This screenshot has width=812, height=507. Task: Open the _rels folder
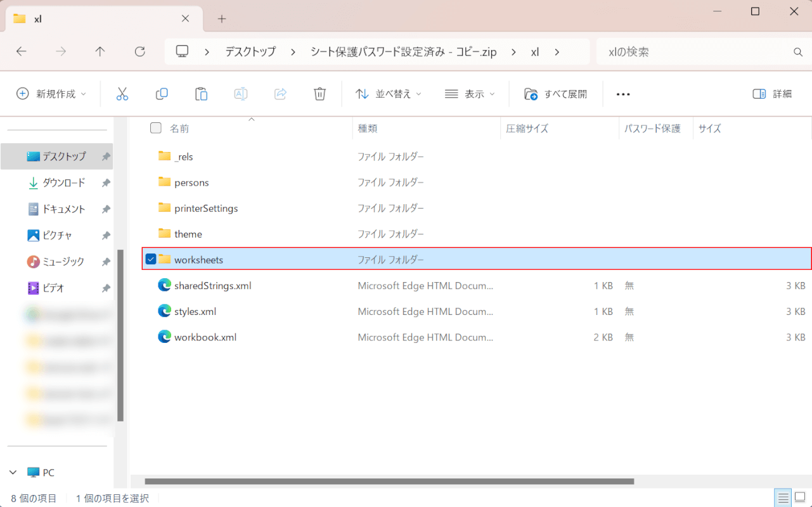pos(184,157)
